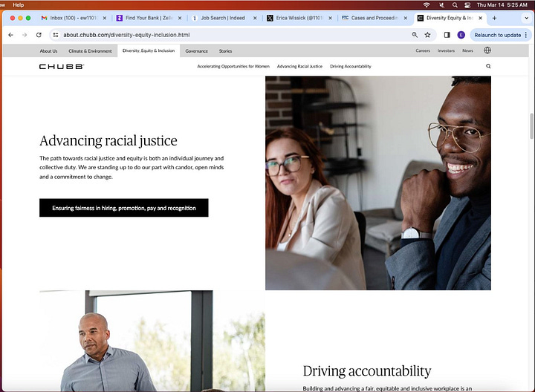The image size is (535, 392).
Task: Open the Wi-Fi status menu
Action: pyautogui.click(x=427, y=4)
